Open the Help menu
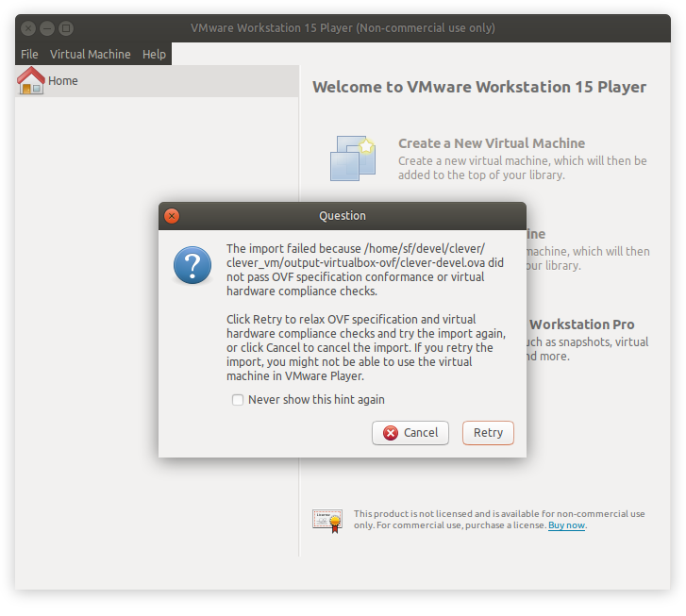Viewport: 686px width, 616px height. tap(154, 55)
